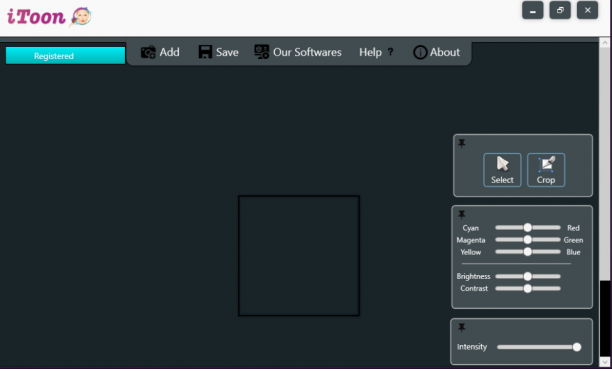The height and width of the screenshot is (369, 612).
Task: Click the Cyan-Red slider handle
Action: coord(527,228)
